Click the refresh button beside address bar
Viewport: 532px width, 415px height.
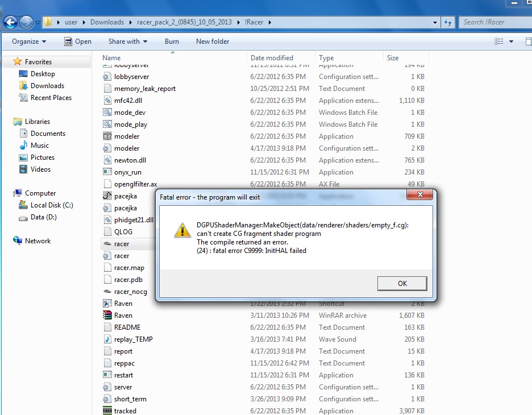[448, 22]
